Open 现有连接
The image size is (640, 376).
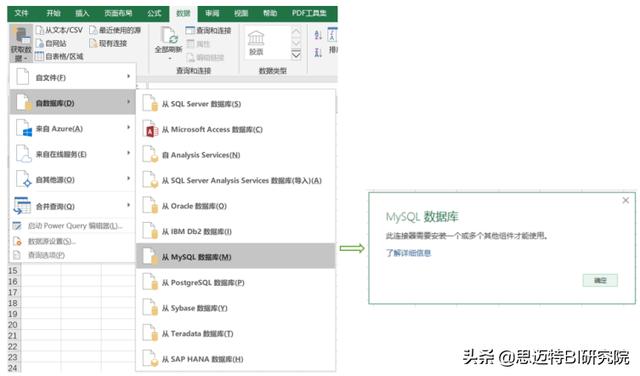click(x=108, y=43)
